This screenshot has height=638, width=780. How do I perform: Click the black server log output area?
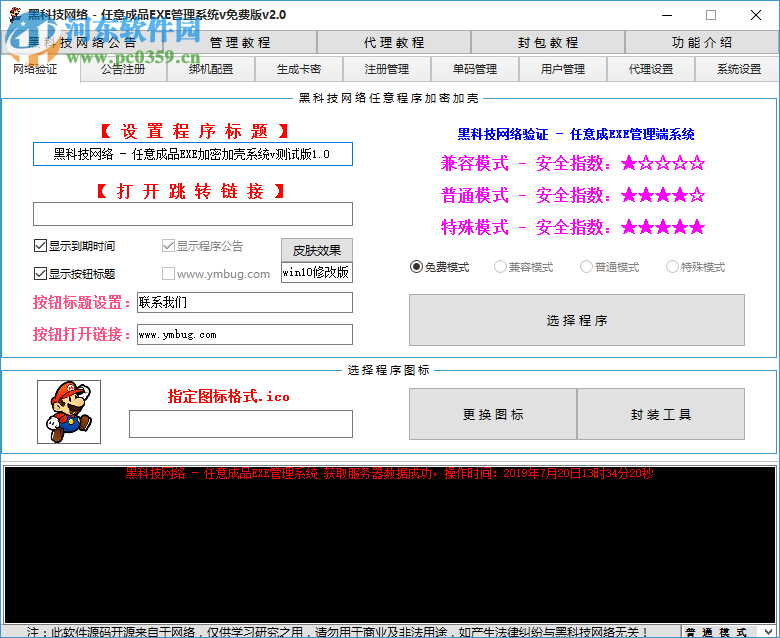pos(390,545)
